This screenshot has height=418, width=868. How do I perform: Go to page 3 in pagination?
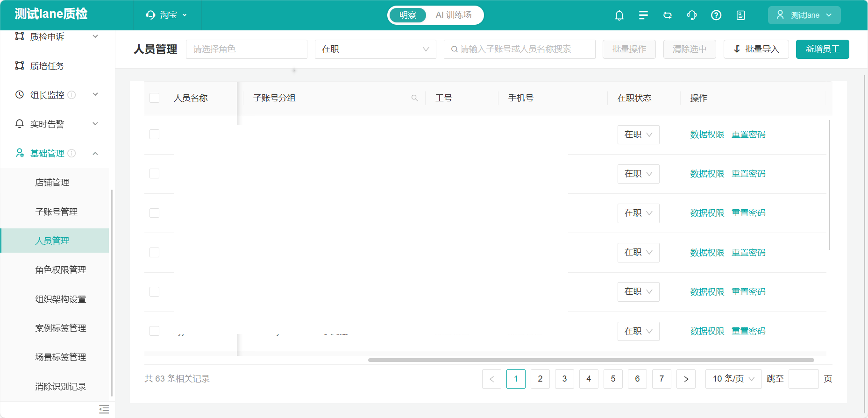tap(564, 379)
